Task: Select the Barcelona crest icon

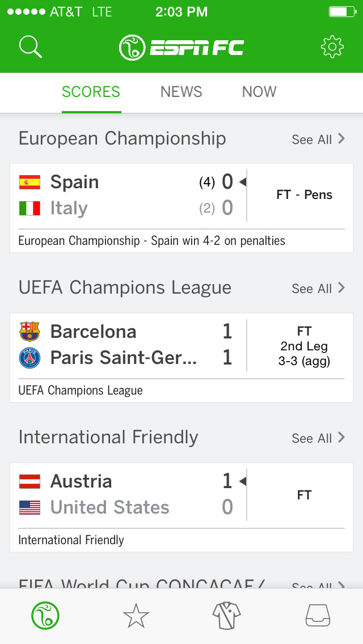Action: pos(30,332)
